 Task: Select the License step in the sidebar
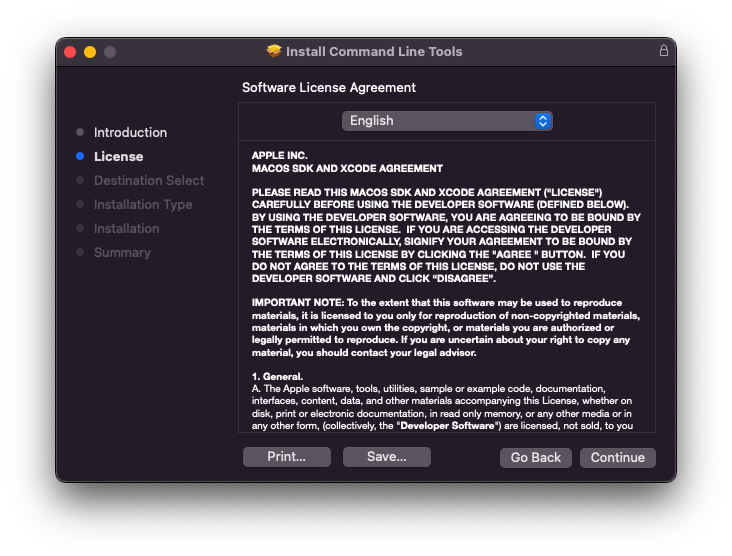point(119,156)
